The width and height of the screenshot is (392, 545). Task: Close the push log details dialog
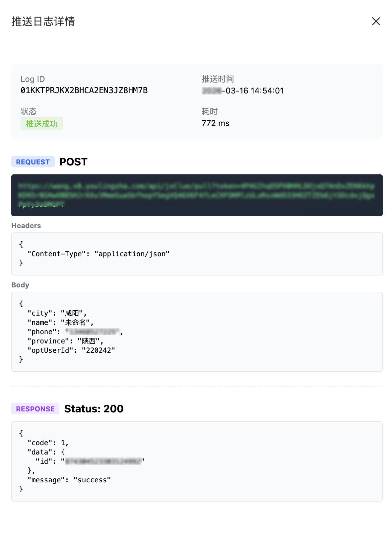(x=376, y=22)
